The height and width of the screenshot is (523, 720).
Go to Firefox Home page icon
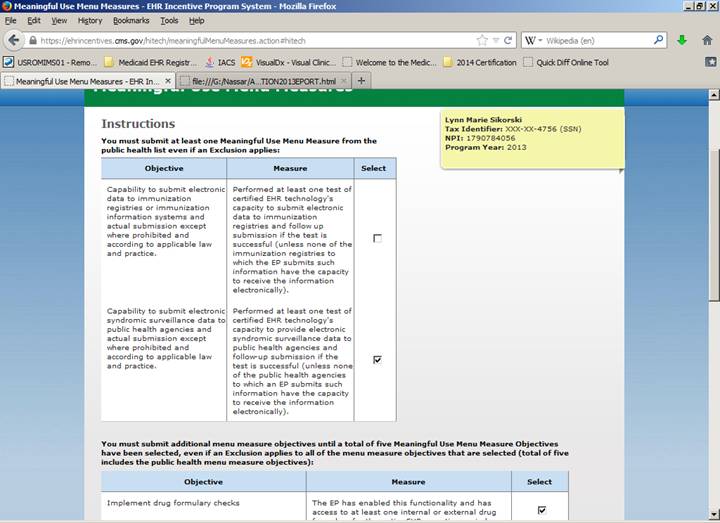(x=706, y=41)
